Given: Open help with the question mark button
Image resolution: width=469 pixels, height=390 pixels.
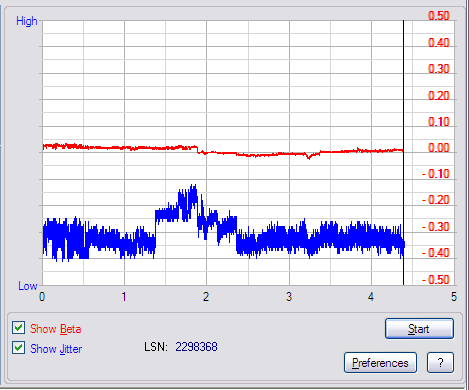Looking at the screenshot, I should coord(440,363).
